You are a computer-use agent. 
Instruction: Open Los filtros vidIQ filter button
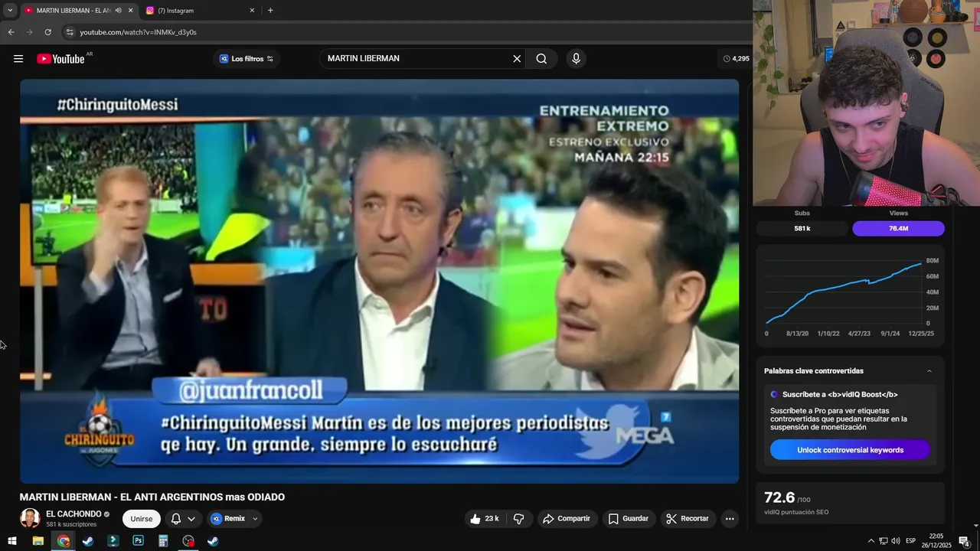(246, 59)
